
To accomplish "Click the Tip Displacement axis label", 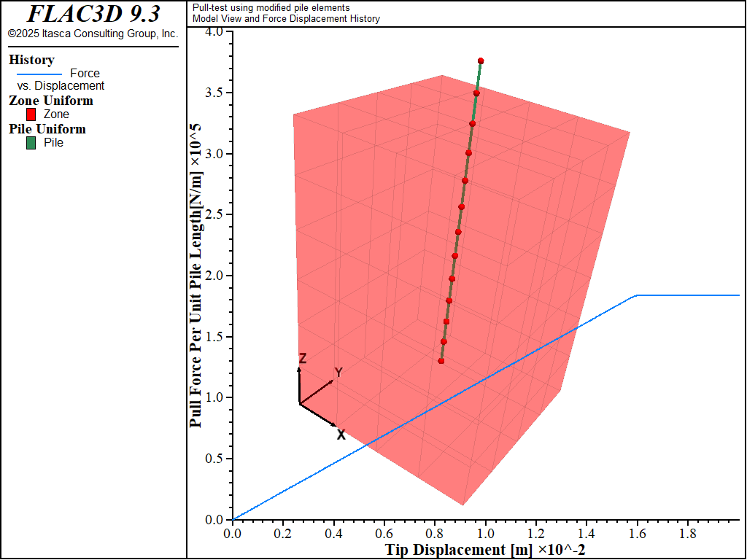I will [485, 550].
